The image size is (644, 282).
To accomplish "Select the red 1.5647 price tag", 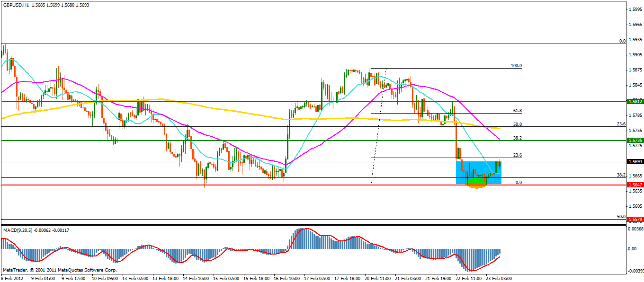I will click(x=635, y=185).
